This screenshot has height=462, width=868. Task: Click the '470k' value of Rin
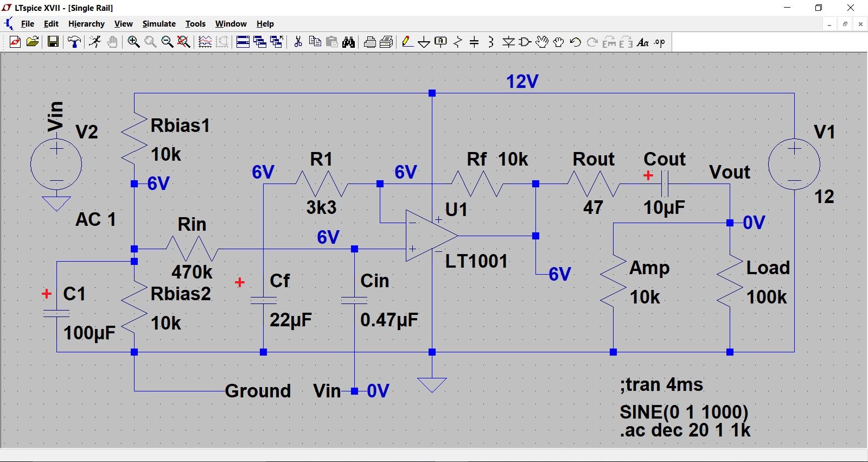192,271
